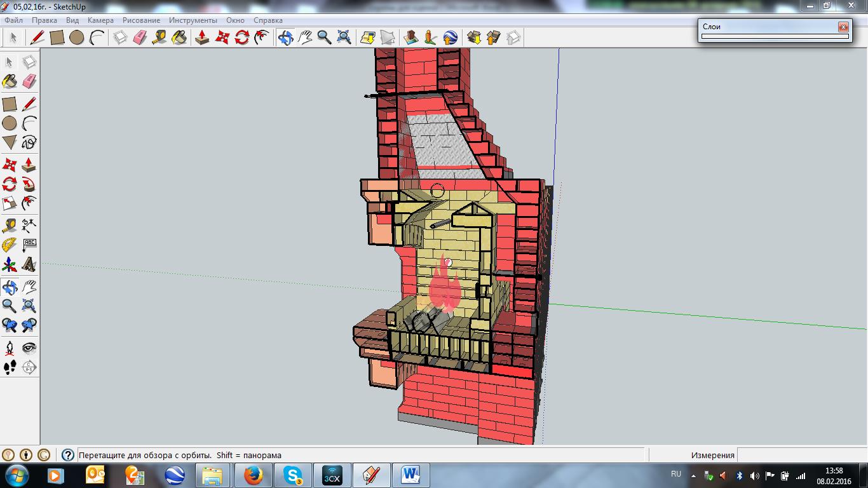This screenshot has width=868, height=488.
Task: Open the Окно menu
Action: tap(235, 20)
